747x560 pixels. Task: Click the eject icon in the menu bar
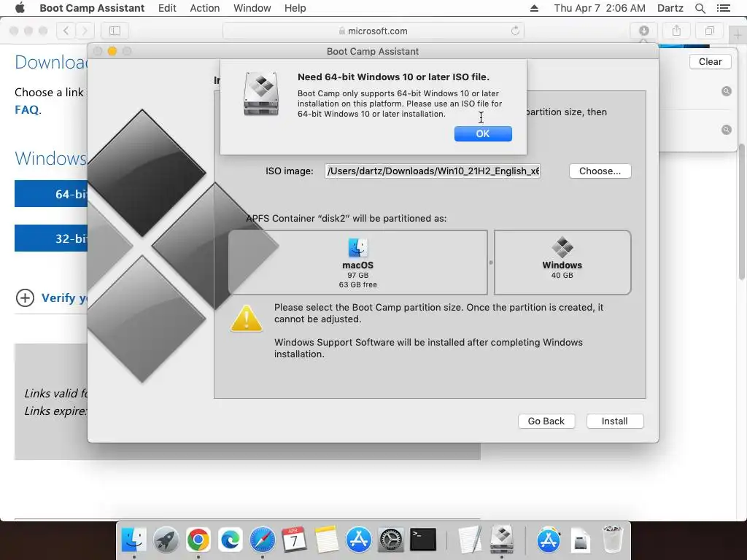pos(534,8)
